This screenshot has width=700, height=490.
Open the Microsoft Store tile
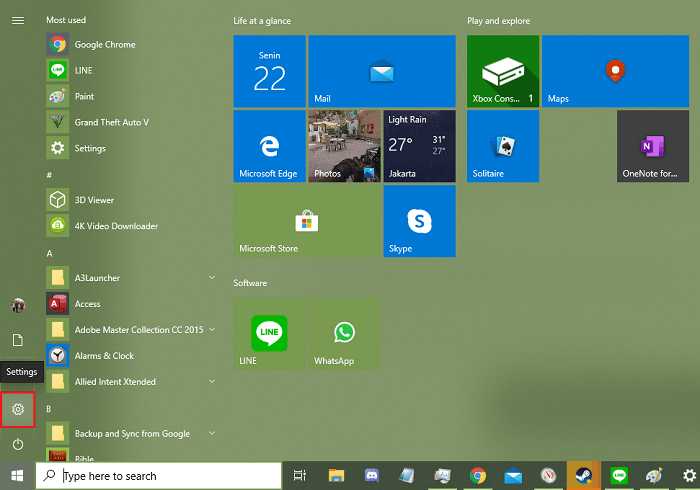coord(307,221)
